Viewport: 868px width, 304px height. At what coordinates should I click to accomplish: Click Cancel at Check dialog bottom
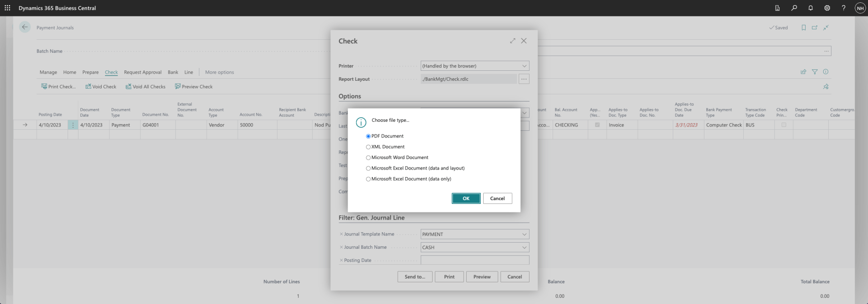click(x=515, y=277)
